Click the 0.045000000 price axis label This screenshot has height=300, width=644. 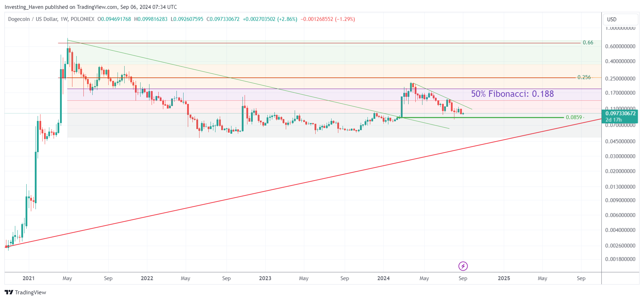pos(620,141)
